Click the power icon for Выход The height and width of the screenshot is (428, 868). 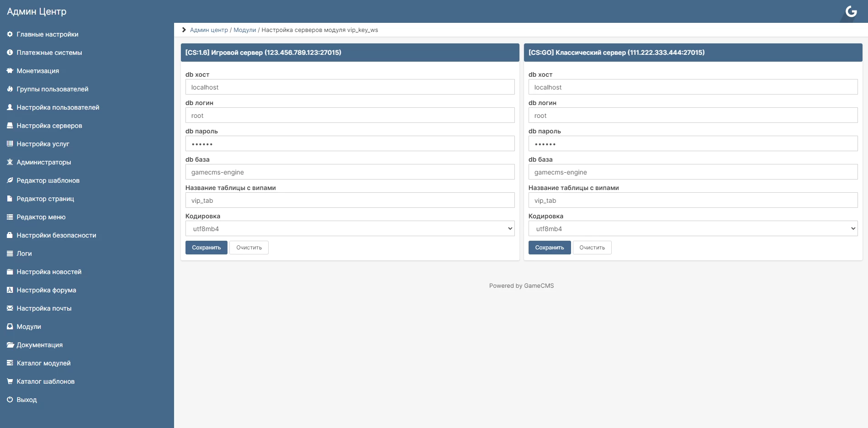click(x=10, y=400)
